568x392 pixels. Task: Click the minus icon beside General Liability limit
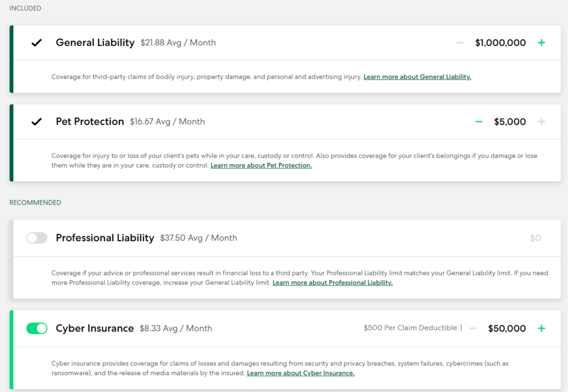(x=459, y=43)
